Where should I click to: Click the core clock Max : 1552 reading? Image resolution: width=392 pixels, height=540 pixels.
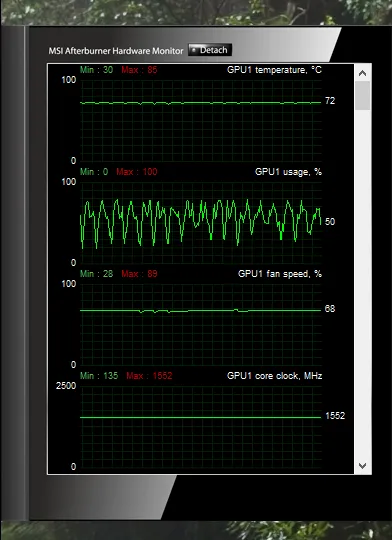tap(149, 376)
